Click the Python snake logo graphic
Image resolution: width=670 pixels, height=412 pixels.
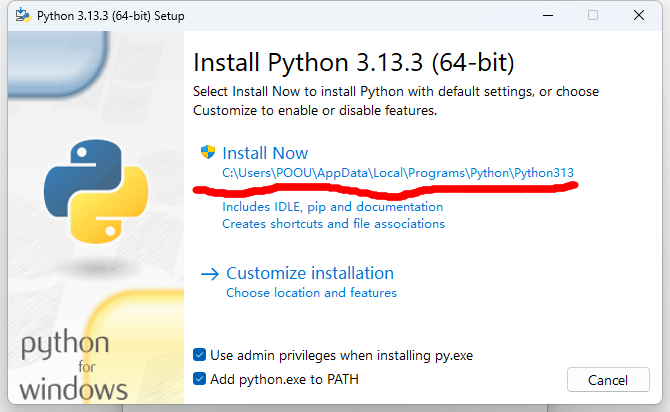(x=96, y=191)
